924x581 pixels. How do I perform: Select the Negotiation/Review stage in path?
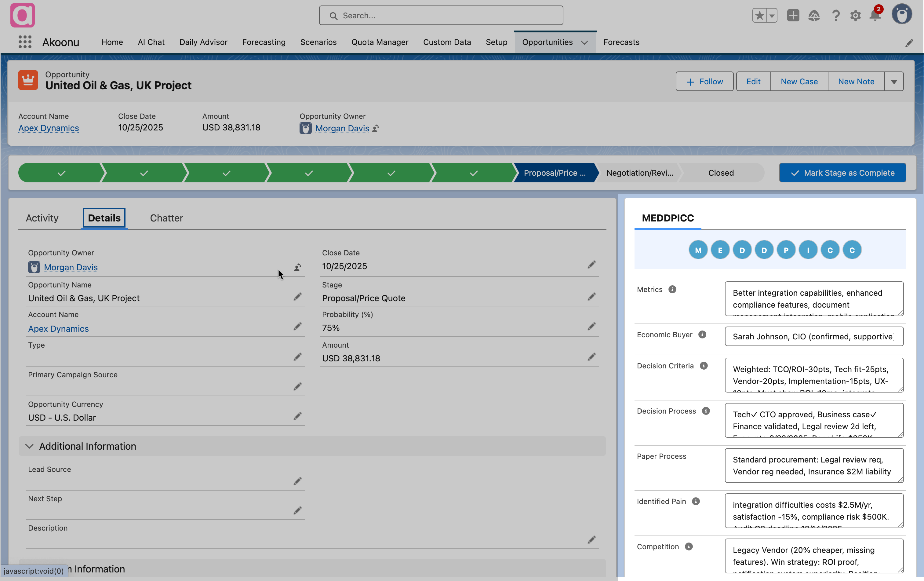click(639, 173)
